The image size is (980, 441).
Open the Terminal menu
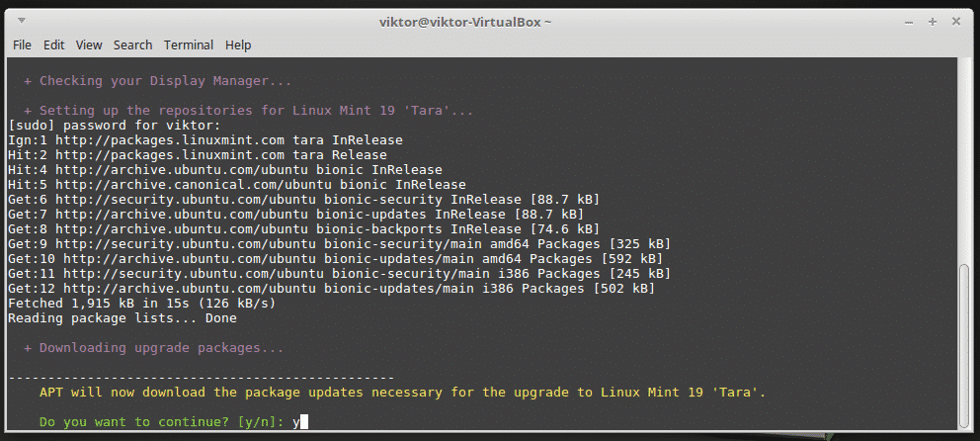[189, 44]
